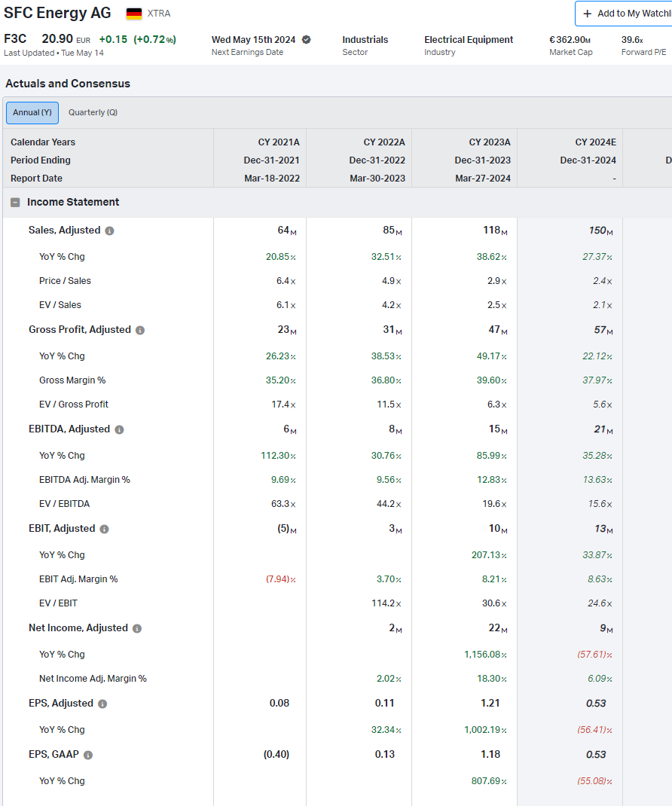Click the info icon beside EPS, GAAP

point(88,755)
